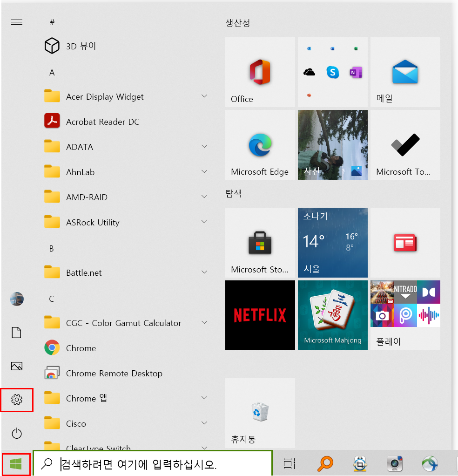Open the PicsArt icon in 플레이 tile
Screen dimensions: 458x476
(x=405, y=315)
